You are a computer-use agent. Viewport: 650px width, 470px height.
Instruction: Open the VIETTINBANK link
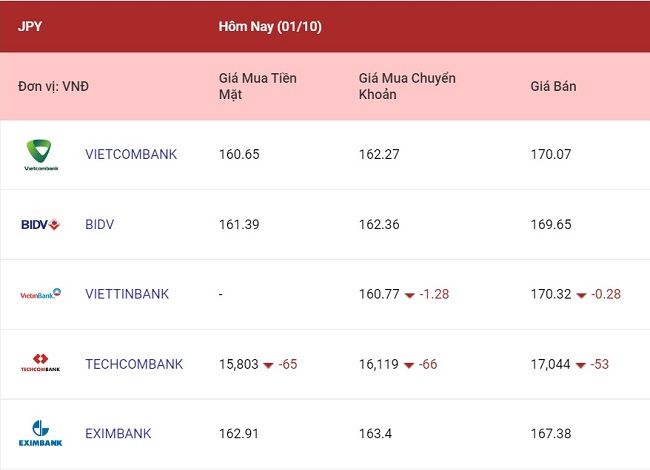(x=127, y=294)
